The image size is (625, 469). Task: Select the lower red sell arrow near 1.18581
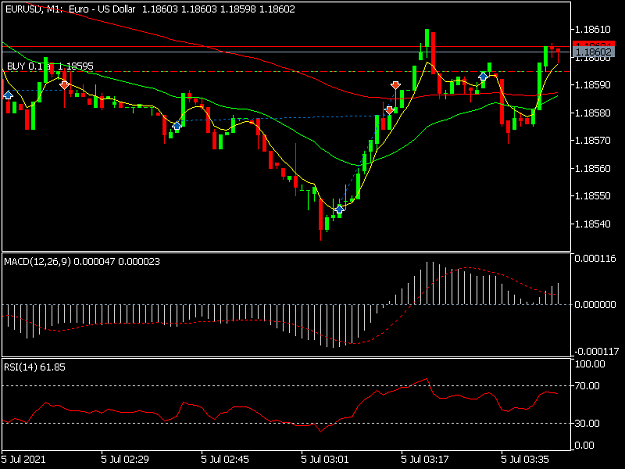(389, 110)
